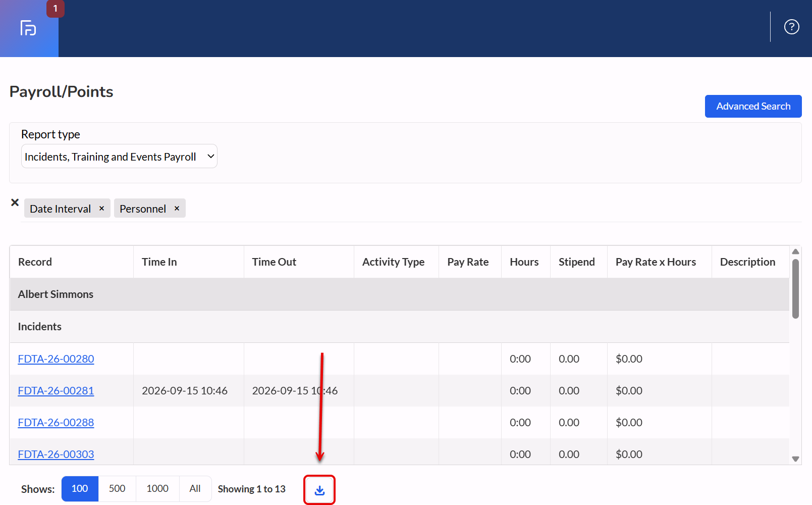Screen dimensions: 812x505
Task: Clear all filters with the X icon
Action: click(x=15, y=203)
